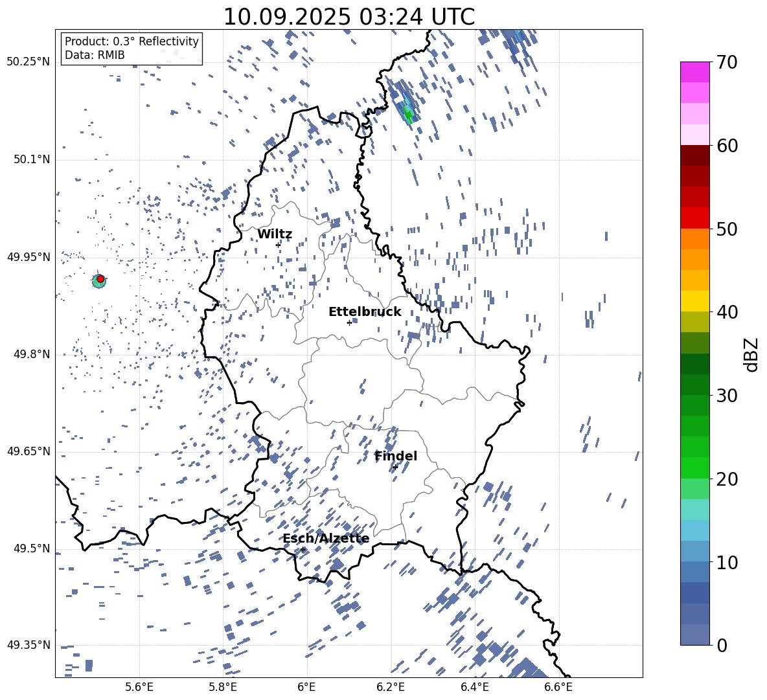Click the 5.8°E longitude label

tap(223, 687)
